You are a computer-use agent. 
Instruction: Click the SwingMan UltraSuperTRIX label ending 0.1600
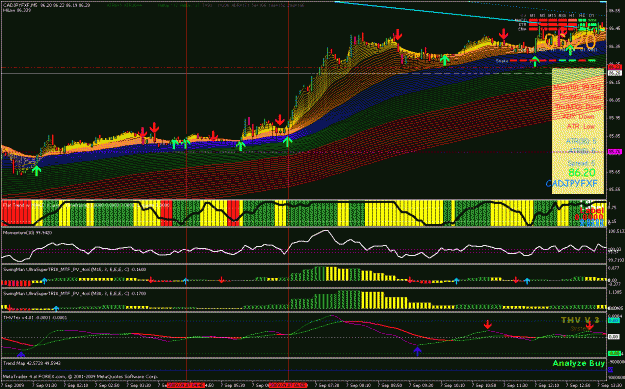point(75,269)
